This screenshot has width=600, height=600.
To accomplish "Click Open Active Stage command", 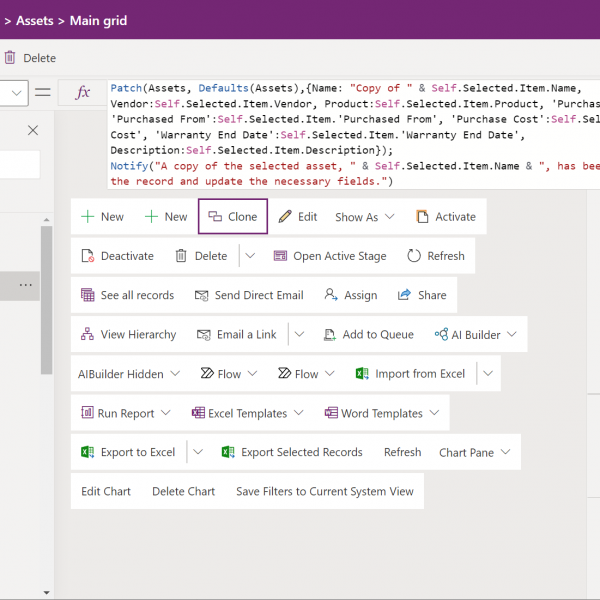I will click(x=330, y=256).
